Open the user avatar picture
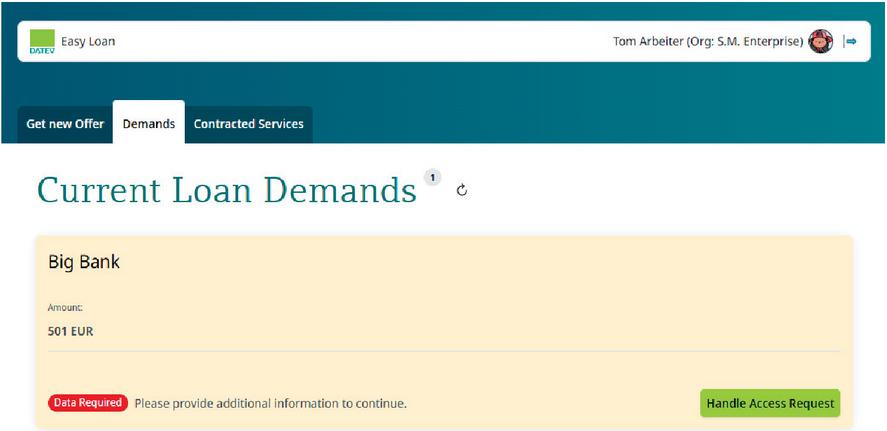The image size is (887, 431). tap(821, 41)
